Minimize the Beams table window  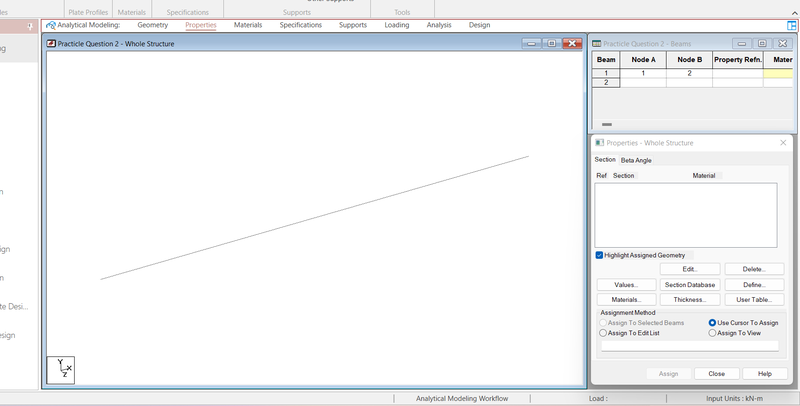coord(742,44)
